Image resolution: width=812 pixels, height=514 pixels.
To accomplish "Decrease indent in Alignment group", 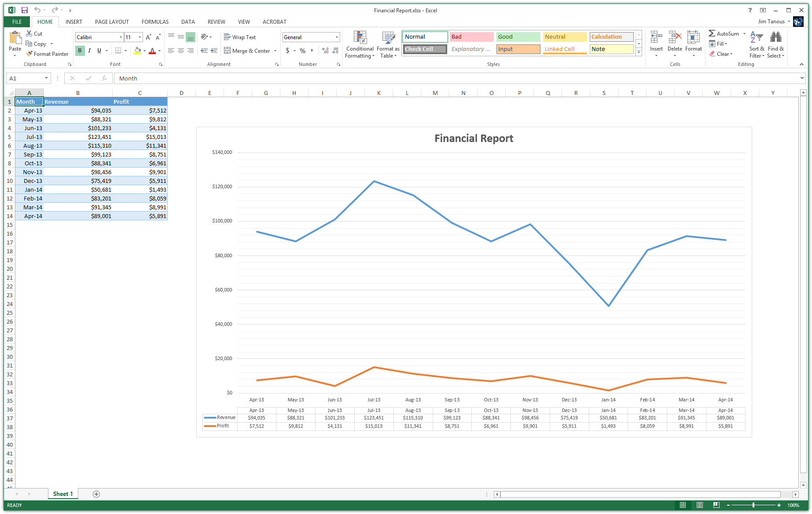I will point(204,51).
